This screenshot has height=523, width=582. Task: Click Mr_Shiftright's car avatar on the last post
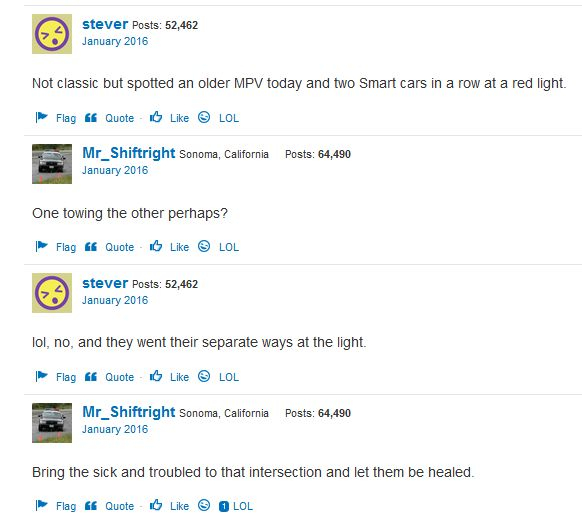pyautogui.click(x=52, y=423)
